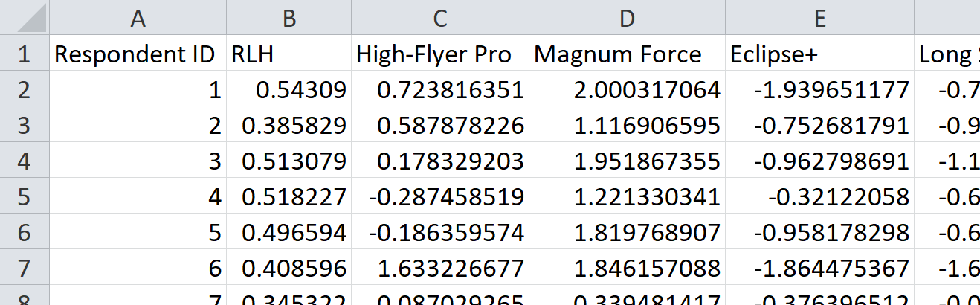Select column A header
The height and width of the screenshot is (305, 980).
point(138,19)
